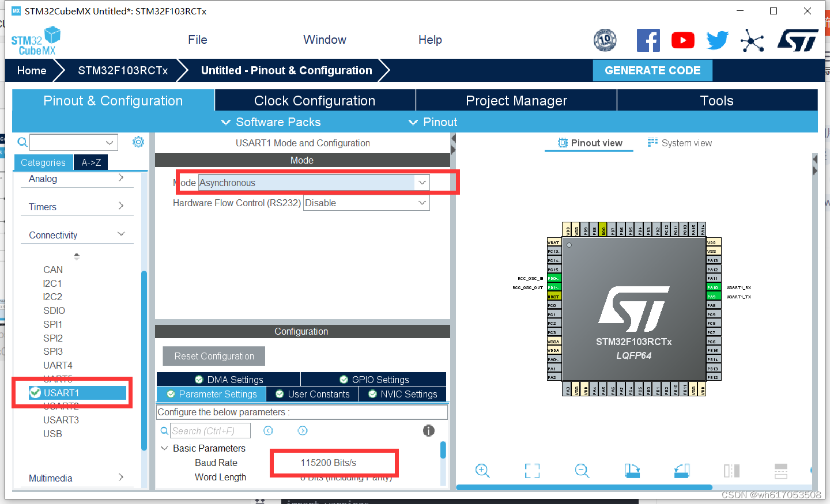The width and height of the screenshot is (830, 504).
Task: Go to Home breadcrumb
Action: pyautogui.click(x=32, y=70)
